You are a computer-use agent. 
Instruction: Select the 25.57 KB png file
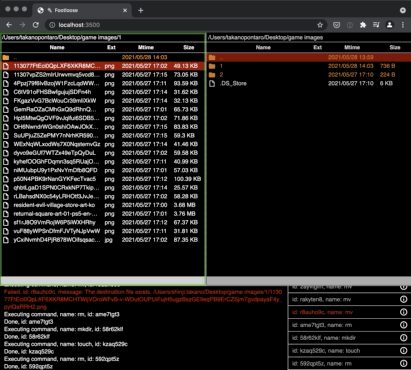point(103,188)
